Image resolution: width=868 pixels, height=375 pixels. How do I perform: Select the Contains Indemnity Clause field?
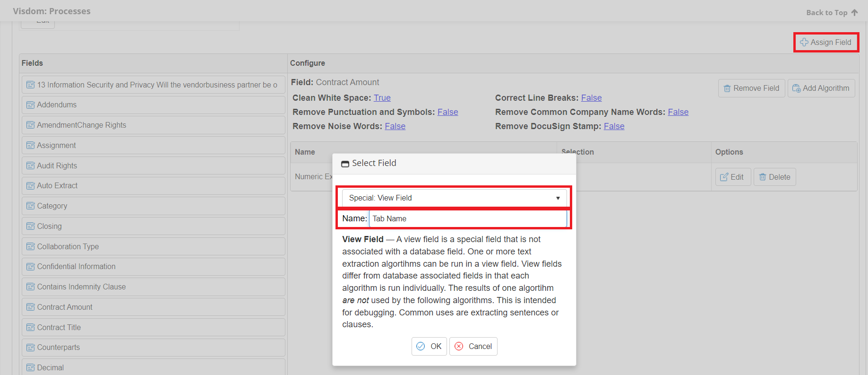(x=153, y=287)
